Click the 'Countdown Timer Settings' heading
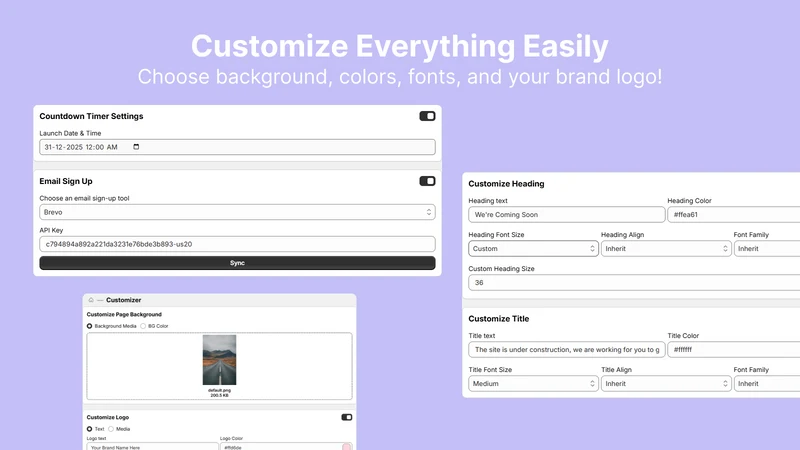 click(91, 116)
